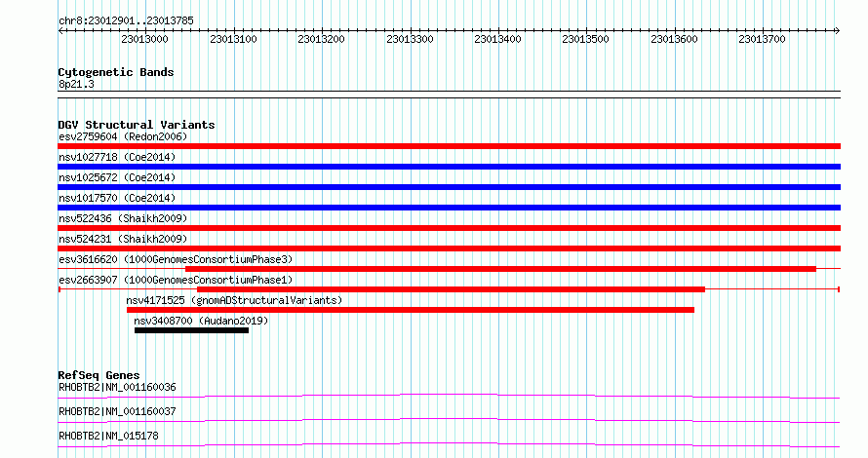Select the black nsv3408700 variant bar

coord(191,330)
